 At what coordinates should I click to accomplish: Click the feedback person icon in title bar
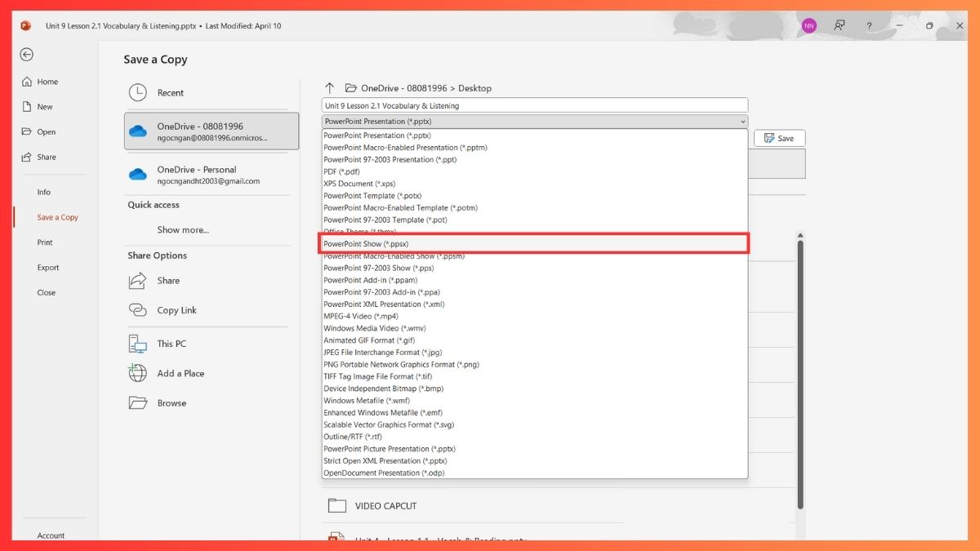pos(839,26)
